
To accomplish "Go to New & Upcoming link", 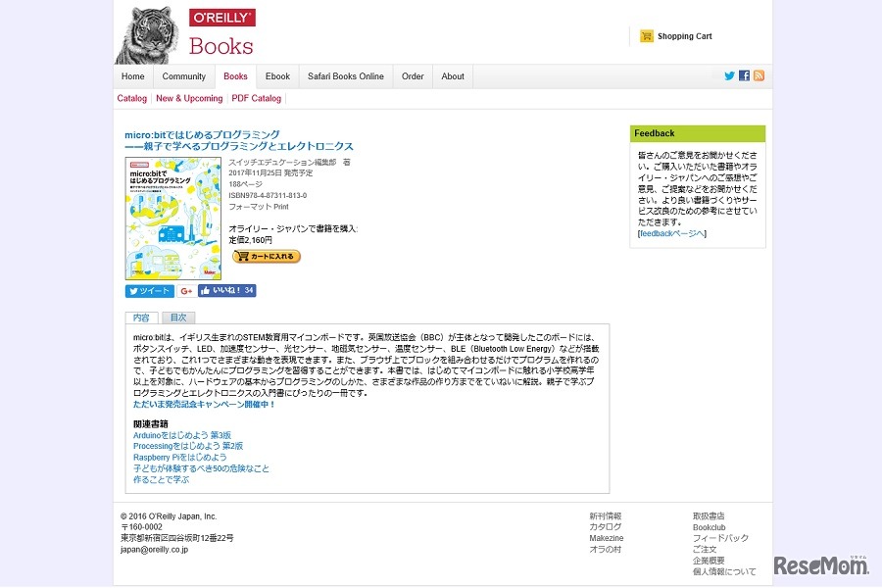I will point(189,98).
